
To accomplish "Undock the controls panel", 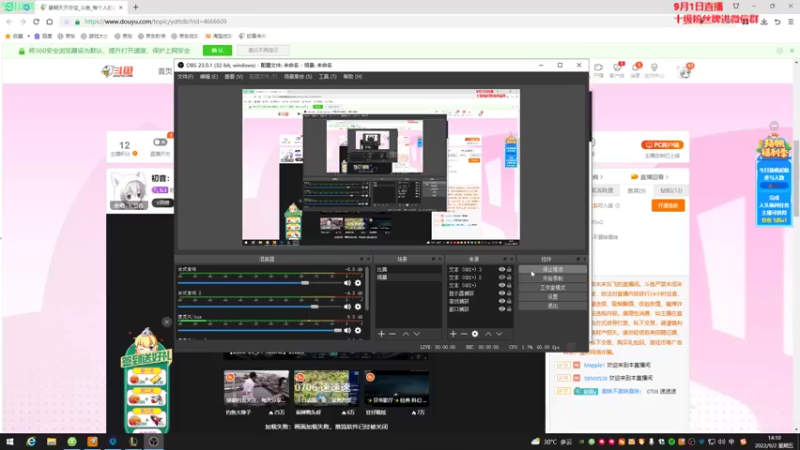I will click(578, 259).
